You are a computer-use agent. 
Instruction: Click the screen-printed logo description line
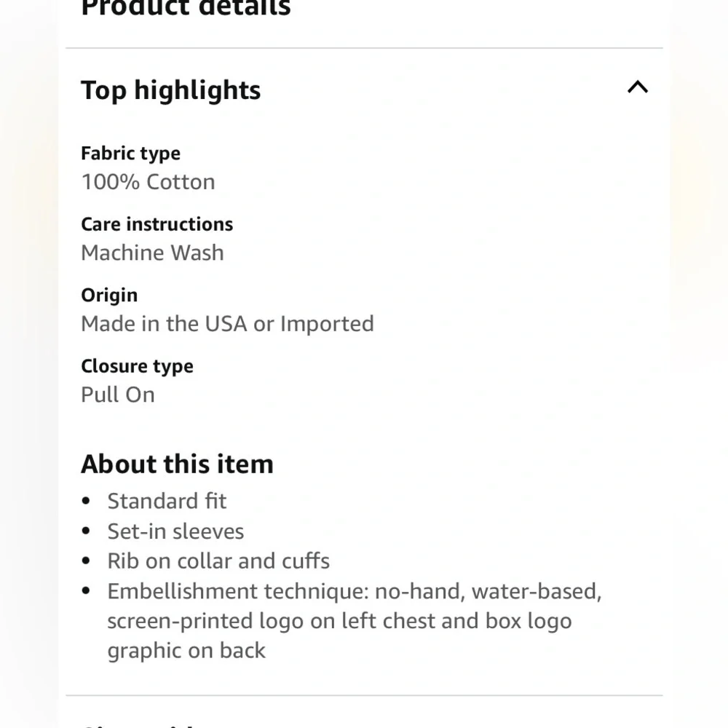coord(339,621)
